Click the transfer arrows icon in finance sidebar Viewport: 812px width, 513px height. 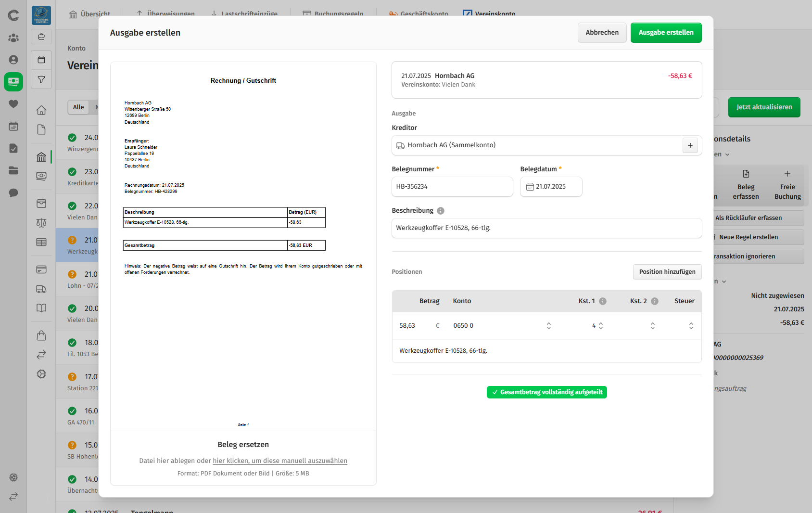[x=41, y=355]
